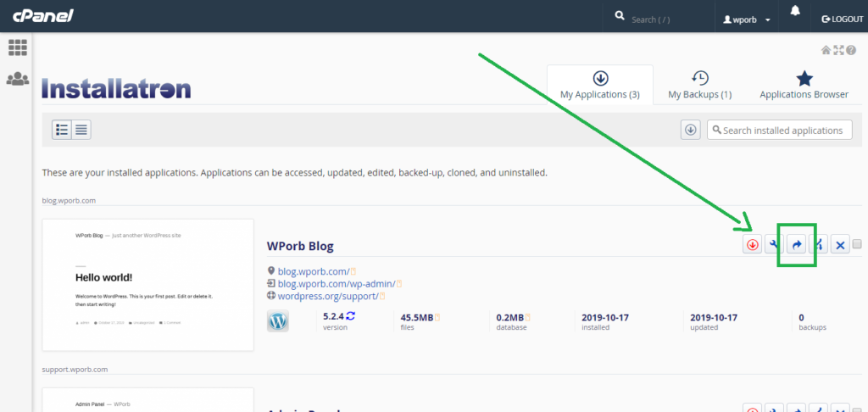The height and width of the screenshot is (412, 868).
Task: Open the WPorb Blog site thumbnail
Action: point(147,285)
